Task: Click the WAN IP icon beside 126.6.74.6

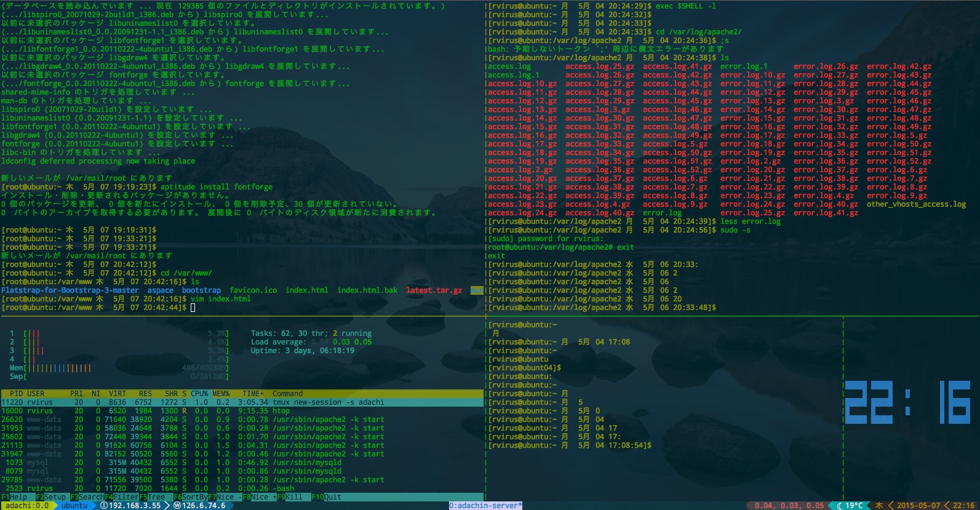Action: tap(177, 506)
